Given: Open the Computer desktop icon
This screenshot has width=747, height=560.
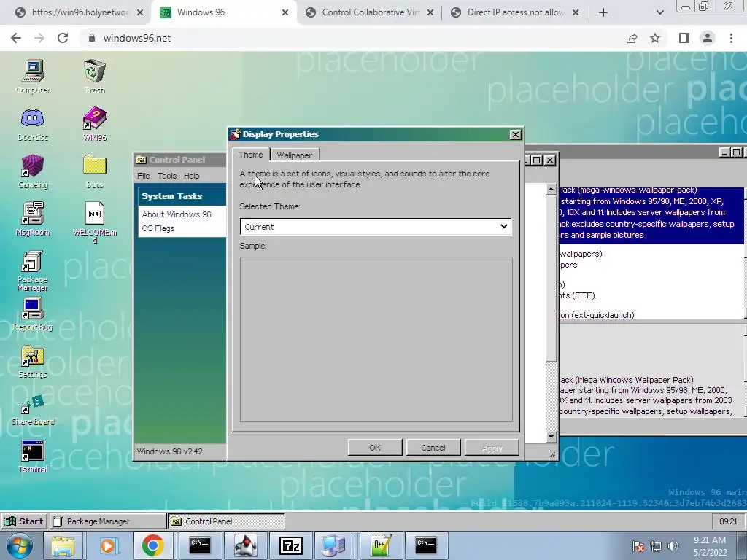Looking at the screenshot, I should tap(33, 76).
